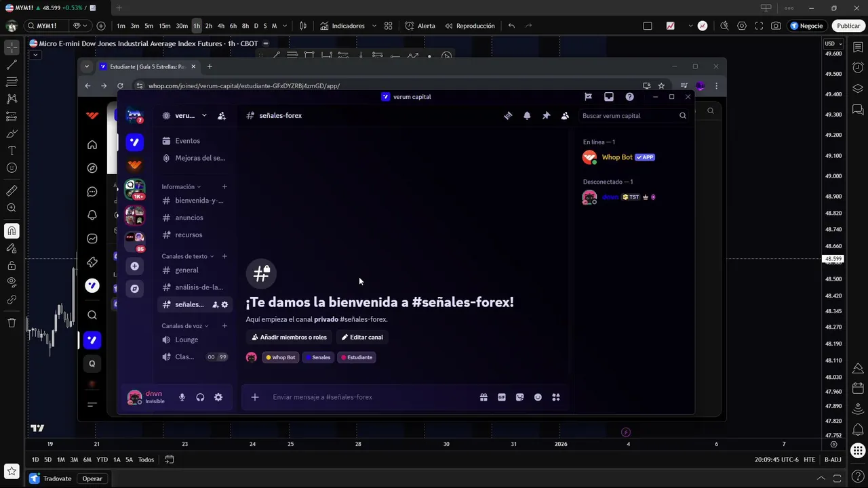Open emoji picker in message bar
Screen dimensions: 868x488
tap(538, 397)
